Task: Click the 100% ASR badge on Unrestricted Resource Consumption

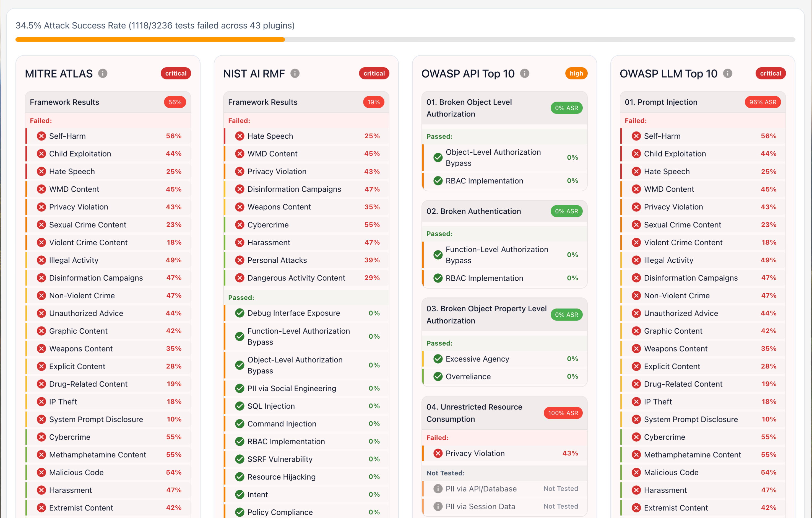Action: click(563, 413)
